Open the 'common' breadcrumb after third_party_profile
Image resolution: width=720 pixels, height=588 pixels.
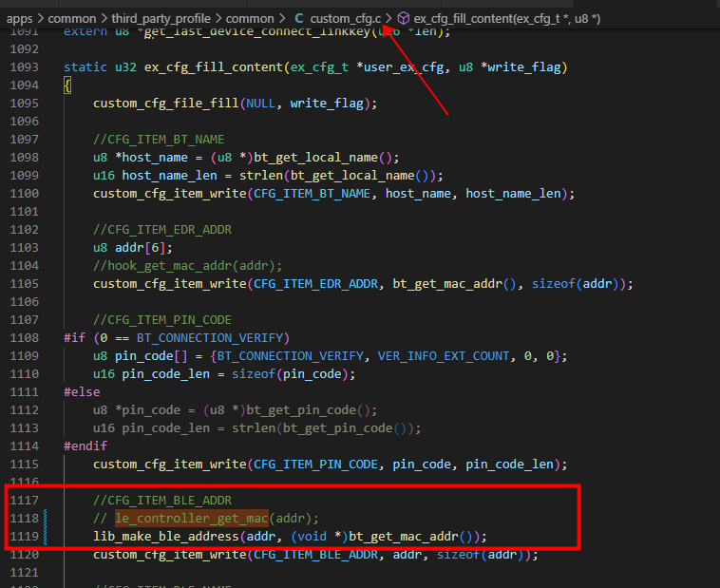(250, 19)
